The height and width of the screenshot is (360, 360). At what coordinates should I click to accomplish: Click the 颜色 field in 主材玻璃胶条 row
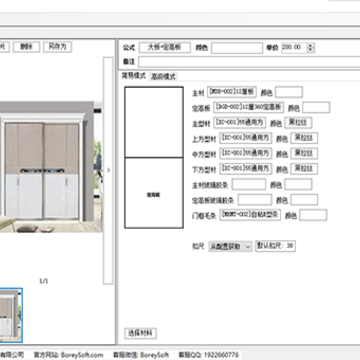click(x=298, y=184)
